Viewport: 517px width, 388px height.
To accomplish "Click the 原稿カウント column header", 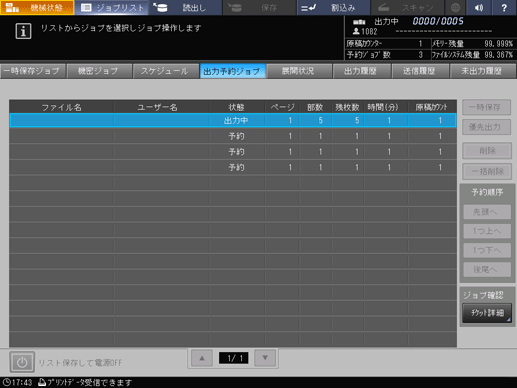I will click(432, 107).
